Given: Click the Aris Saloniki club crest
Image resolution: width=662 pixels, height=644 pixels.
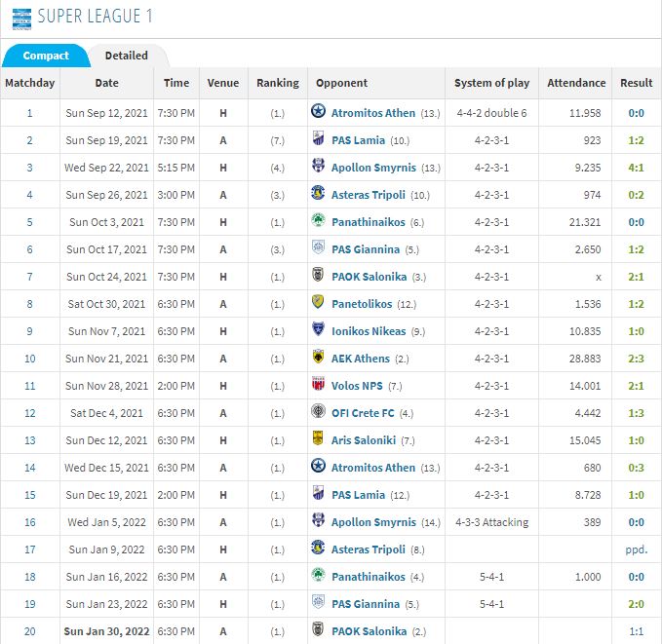Looking at the screenshot, I should 318,438.
